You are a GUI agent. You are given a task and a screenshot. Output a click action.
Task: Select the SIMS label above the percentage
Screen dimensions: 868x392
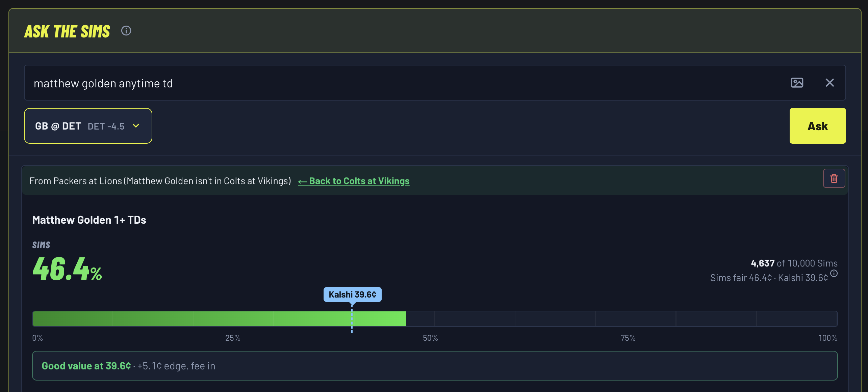click(x=41, y=245)
